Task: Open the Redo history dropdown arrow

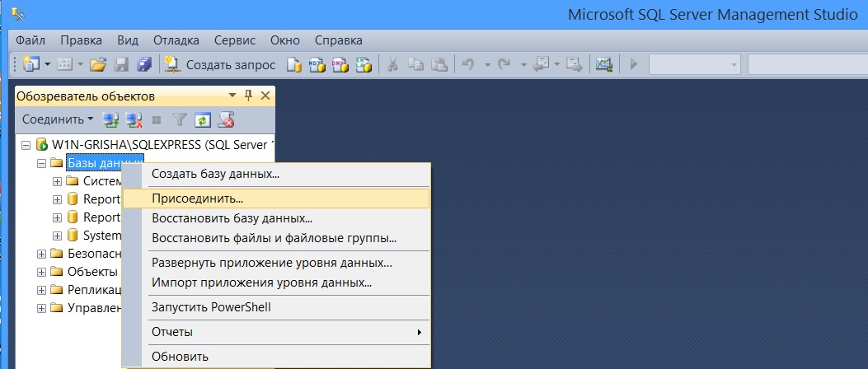Action: pyautogui.click(x=523, y=65)
